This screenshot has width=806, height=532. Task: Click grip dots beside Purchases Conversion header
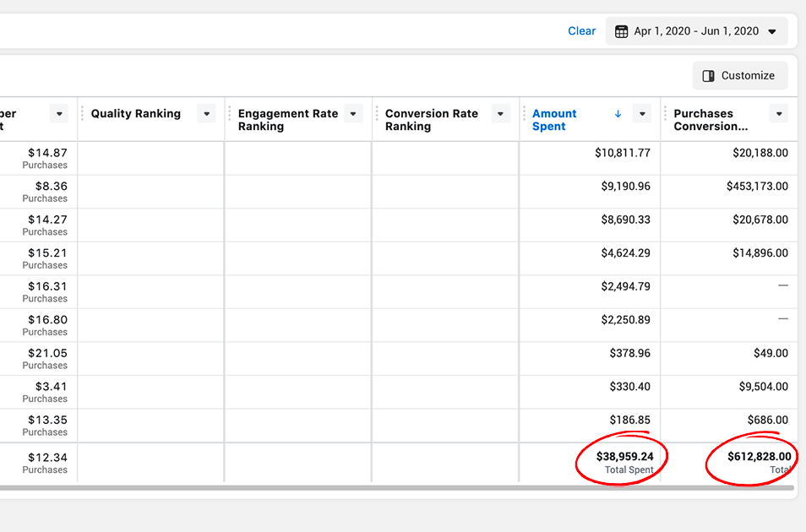coord(666,114)
